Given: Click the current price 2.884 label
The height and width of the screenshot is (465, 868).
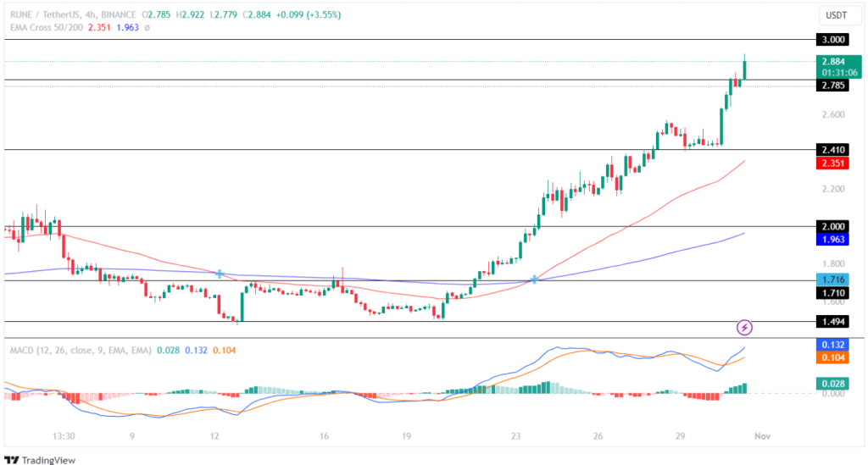Looking at the screenshot, I should point(830,62).
